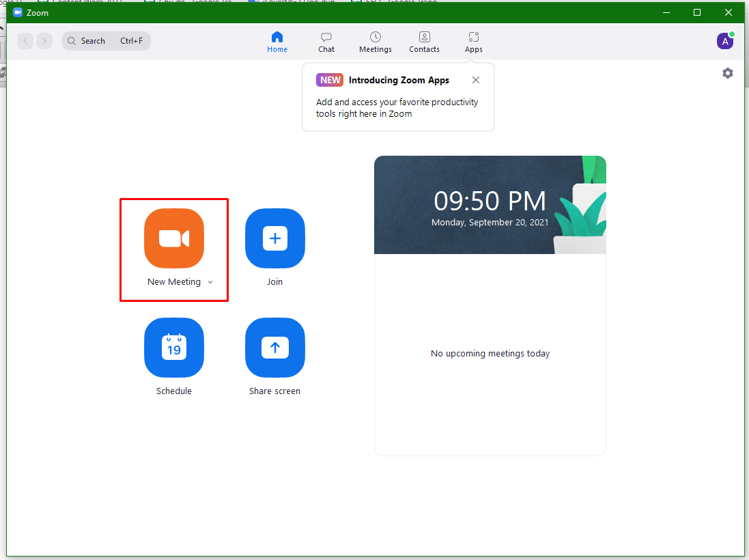Start a New Meeting with the orange camera icon
Image resolution: width=749 pixels, height=560 pixels.
(174, 238)
